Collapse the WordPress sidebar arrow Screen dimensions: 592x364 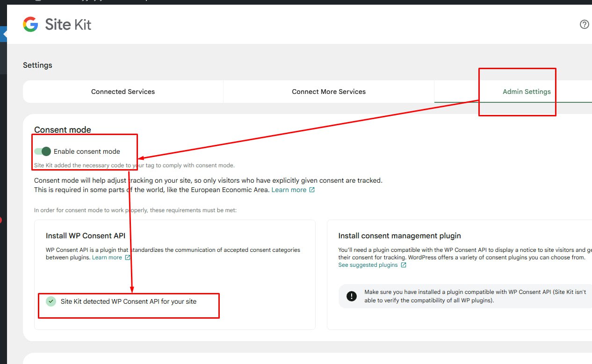pyautogui.click(x=4, y=34)
